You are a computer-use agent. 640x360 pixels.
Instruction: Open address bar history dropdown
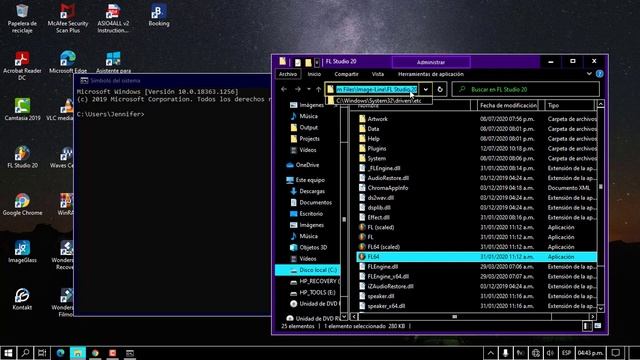(x=426, y=89)
